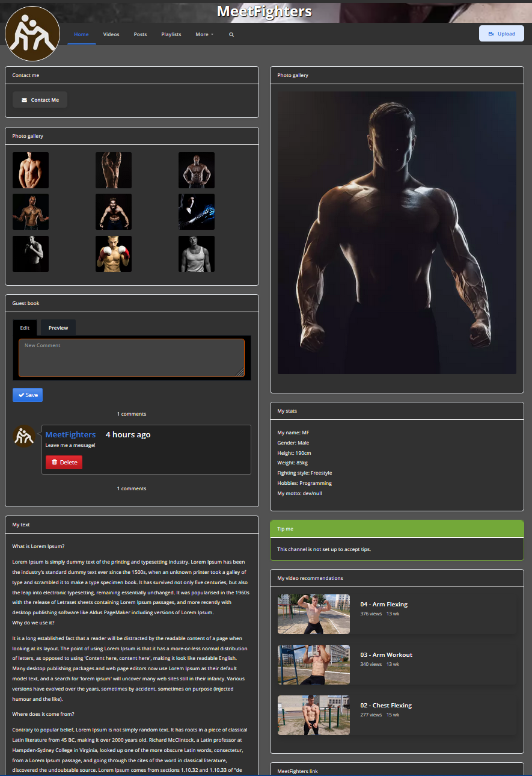
Task: Switch to the Preview tab in guest book
Action: pos(58,328)
